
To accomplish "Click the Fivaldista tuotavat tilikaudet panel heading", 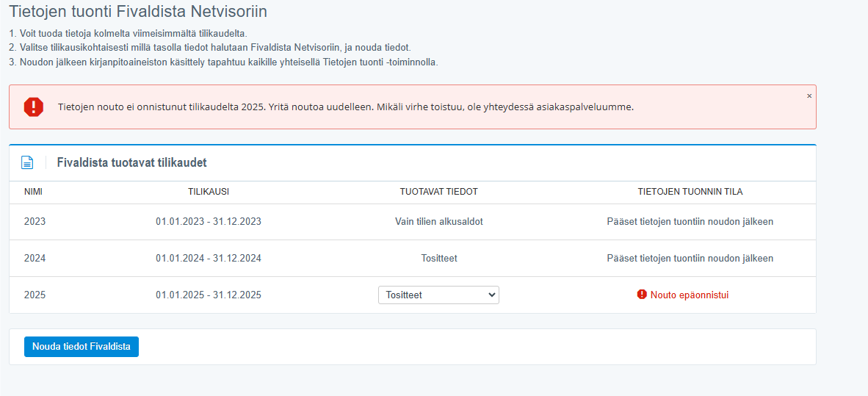I will point(131,162).
